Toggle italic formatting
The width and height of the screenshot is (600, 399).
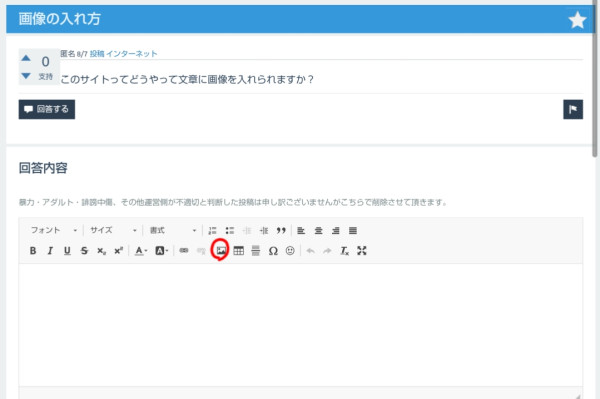(50, 251)
